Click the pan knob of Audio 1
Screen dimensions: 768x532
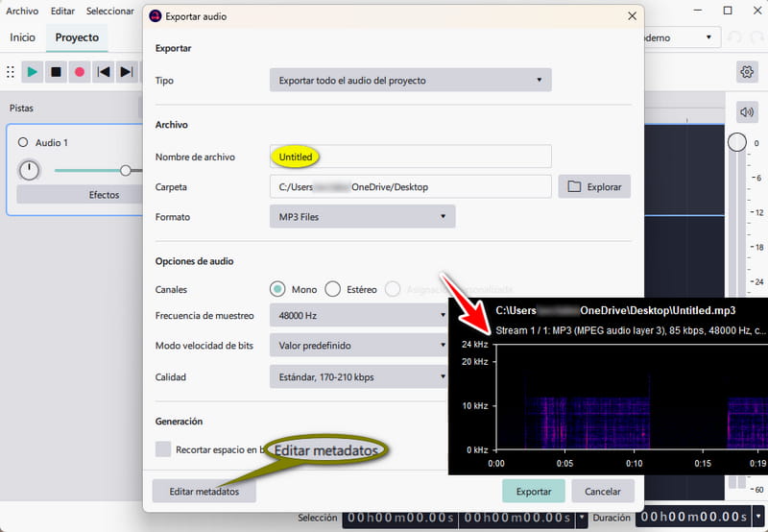click(x=29, y=171)
